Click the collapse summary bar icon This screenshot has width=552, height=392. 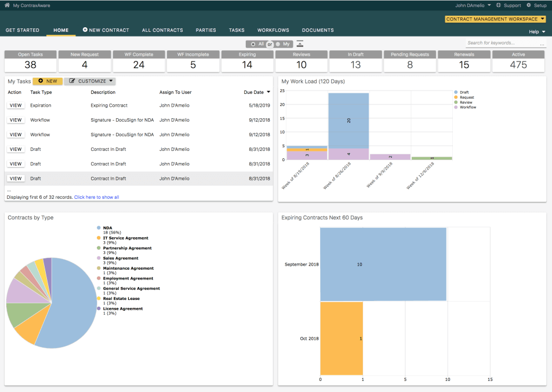click(x=300, y=44)
